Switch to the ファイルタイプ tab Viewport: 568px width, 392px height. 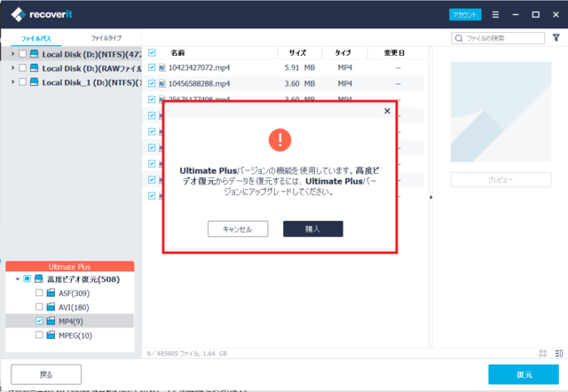[x=106, y=38]
